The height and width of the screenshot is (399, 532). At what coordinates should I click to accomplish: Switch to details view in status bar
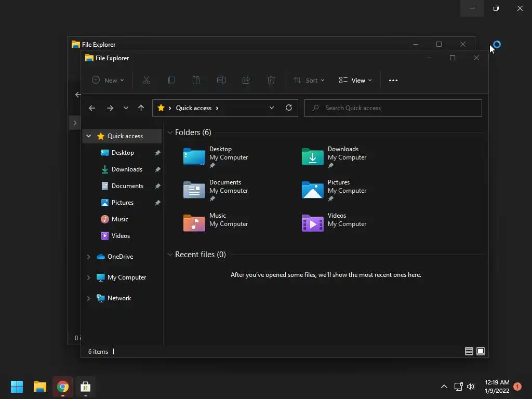tap(469, 351)
